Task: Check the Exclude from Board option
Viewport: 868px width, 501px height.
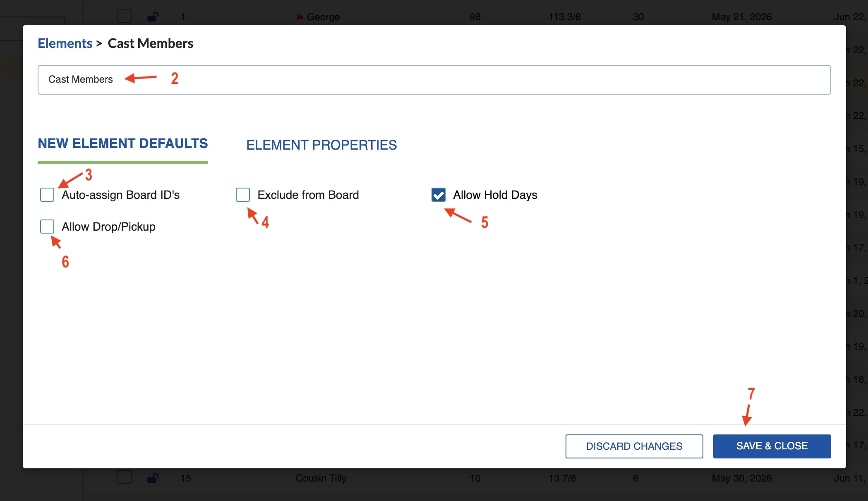Action: [242, 195]
